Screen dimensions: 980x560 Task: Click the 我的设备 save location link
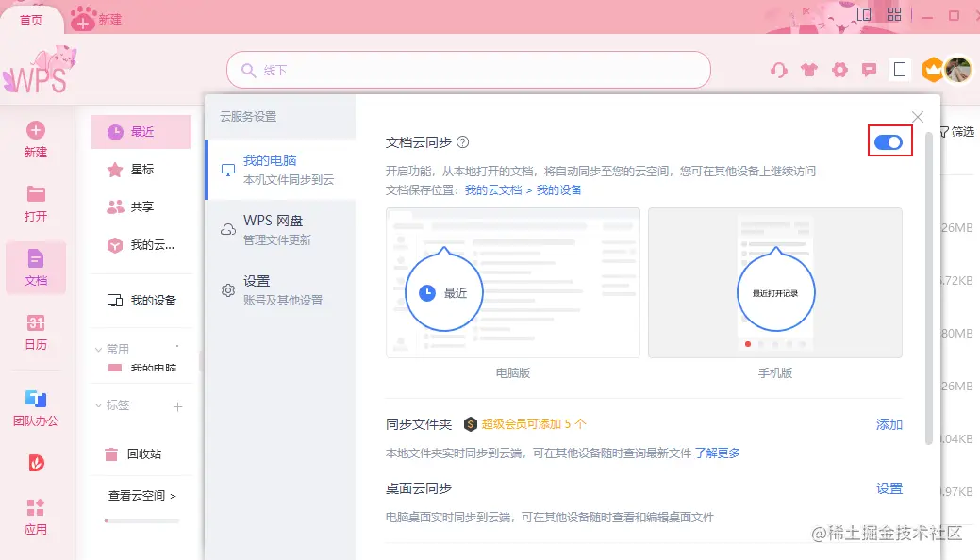click(558, 190)
